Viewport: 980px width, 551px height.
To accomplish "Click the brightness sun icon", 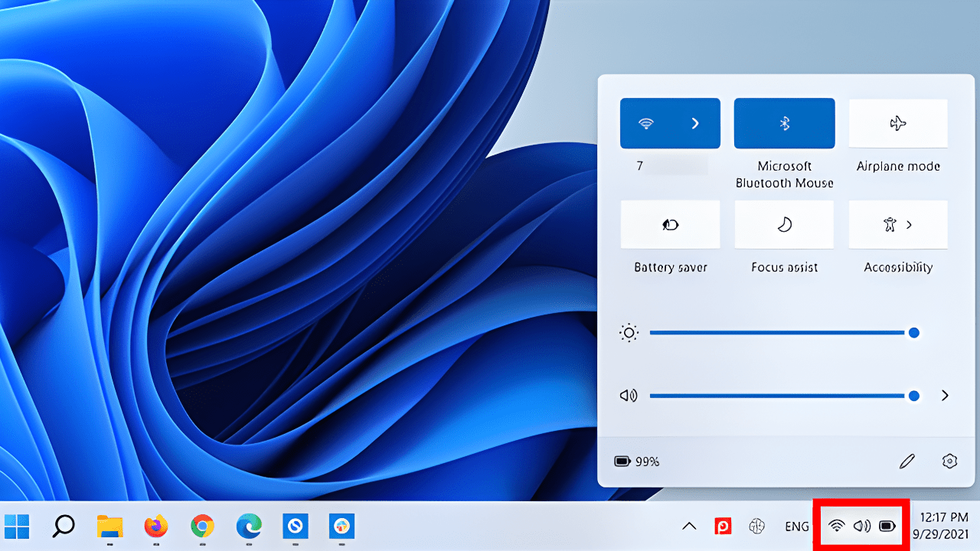I will pyautogui.click(x=628, y=332).
